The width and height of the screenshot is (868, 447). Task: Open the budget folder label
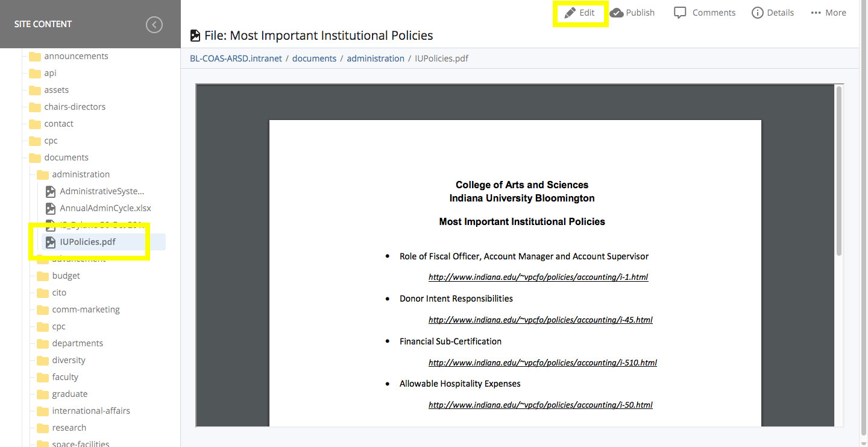pyautogui.click(x=66, y=276)
